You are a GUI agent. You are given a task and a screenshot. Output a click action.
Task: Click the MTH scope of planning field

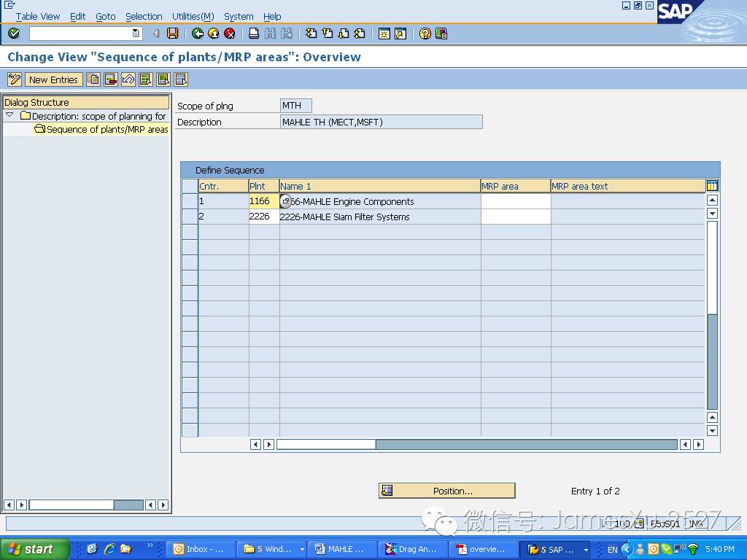[x=296, y=105]
